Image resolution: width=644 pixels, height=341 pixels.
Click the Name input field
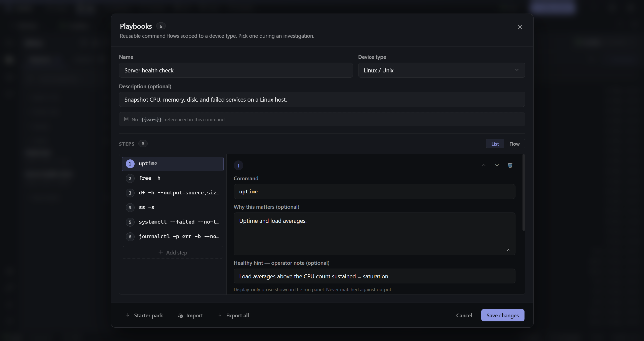click(x=236, y=70)
